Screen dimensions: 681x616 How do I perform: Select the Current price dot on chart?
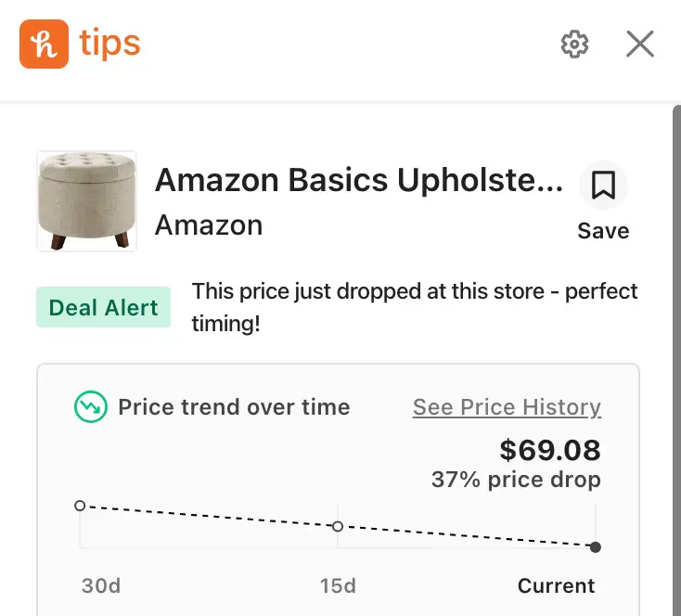[596, 547]
